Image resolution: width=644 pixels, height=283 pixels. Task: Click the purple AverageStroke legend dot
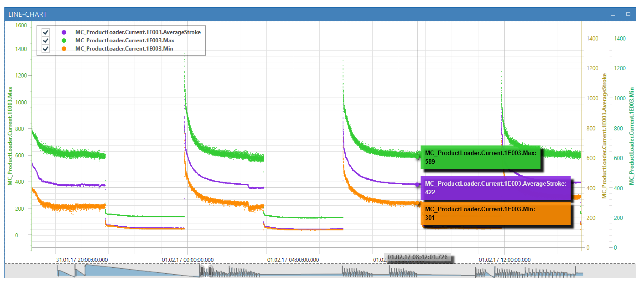tap(64, 32)
